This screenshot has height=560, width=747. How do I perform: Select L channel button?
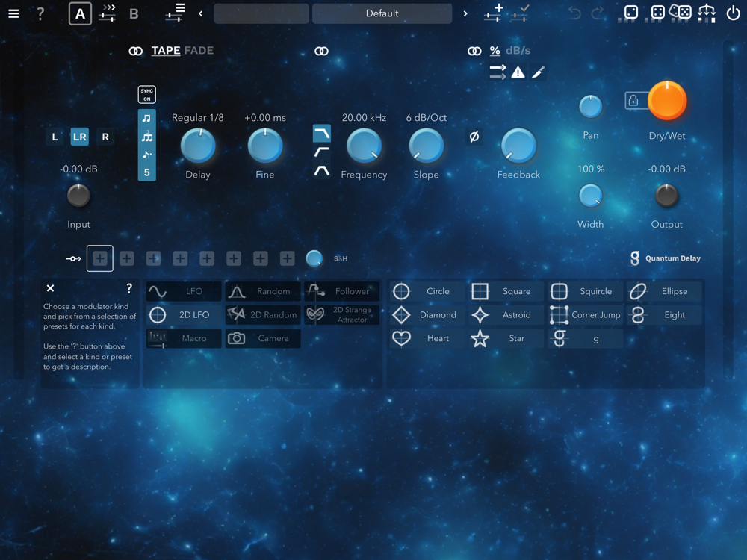[55, 137]
